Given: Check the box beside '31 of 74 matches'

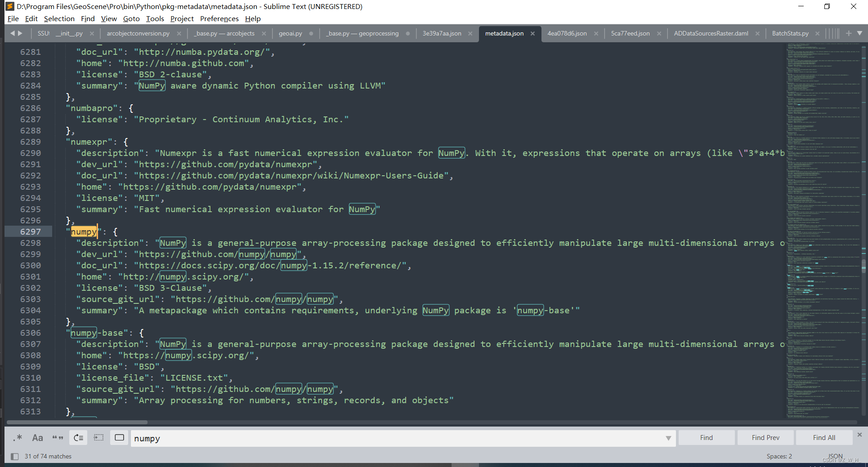Looking at the screenshot, I should coord(15,456).
